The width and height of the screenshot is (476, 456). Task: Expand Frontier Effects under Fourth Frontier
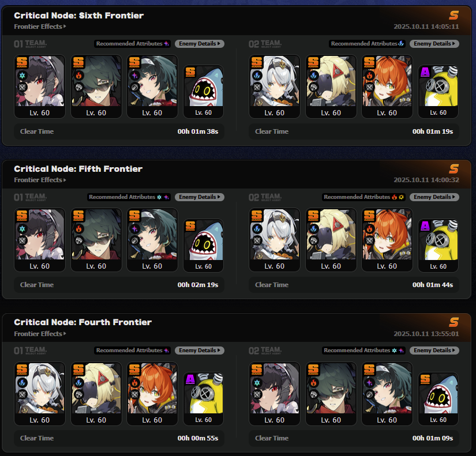(40, 334)
